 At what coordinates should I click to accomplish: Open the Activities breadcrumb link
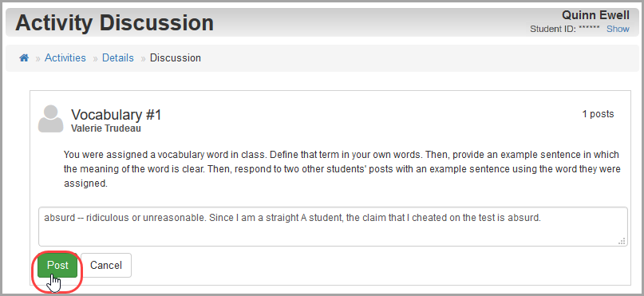pyautogui.click(x=65, y=58)
